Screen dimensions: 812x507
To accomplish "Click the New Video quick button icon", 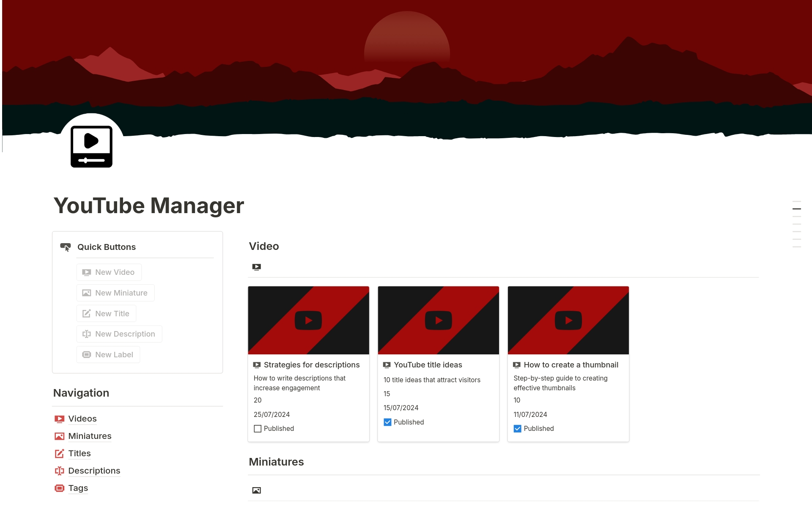I will [87, 272].
